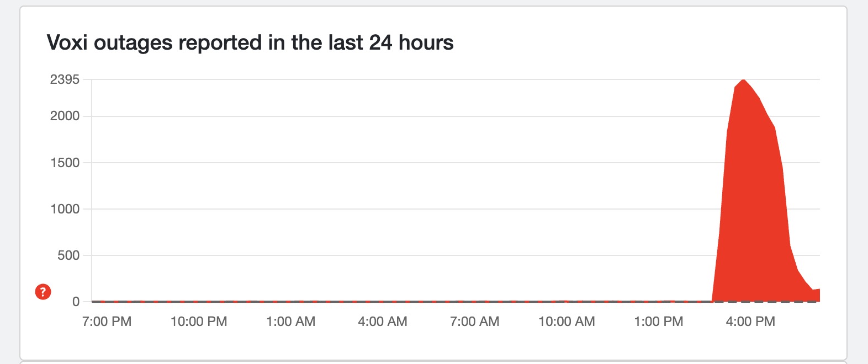Screen dimensions: 868x364
Task: Click the 2395 maximum value axis label
Action: click(65, 79)
